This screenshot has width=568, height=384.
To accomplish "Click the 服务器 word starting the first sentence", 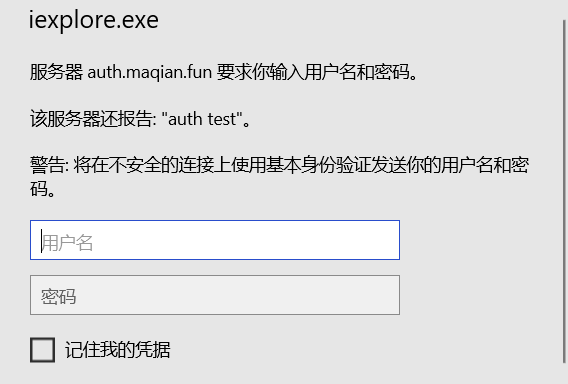I will click(56, 72).
